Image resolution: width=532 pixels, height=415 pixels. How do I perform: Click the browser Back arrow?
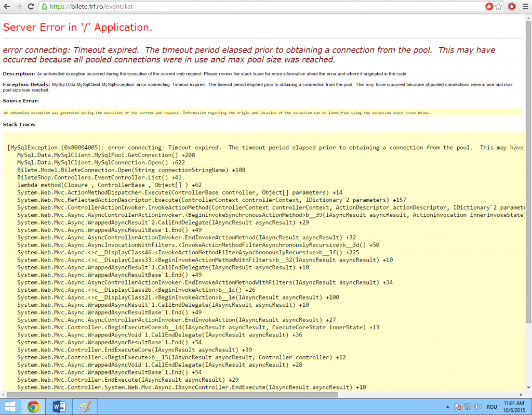click(x=7, y=7)
